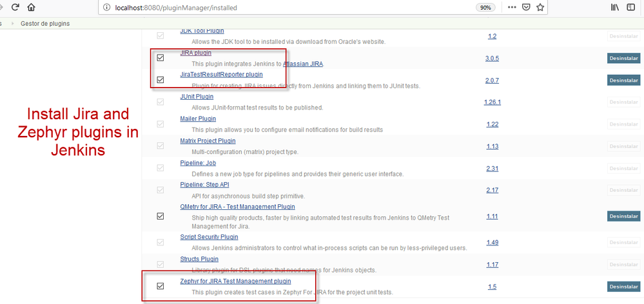644x304 pixels.
Task: Click version 1.22 of Mailer Plugin
Action: coord(492,124)
